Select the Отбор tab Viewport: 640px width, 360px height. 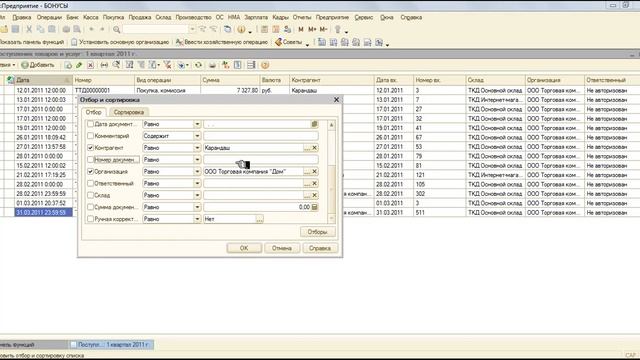pyautogui.click(x=93, y=112)
